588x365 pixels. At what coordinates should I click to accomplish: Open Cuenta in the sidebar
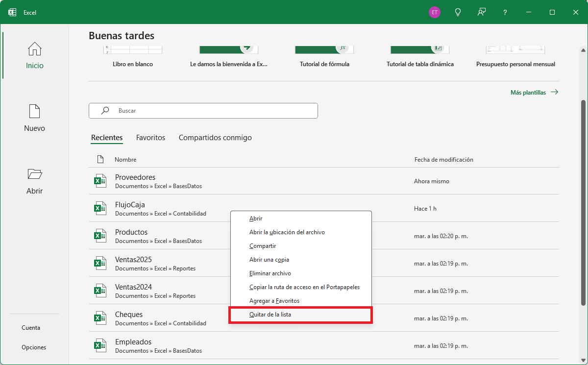point(31,328)
